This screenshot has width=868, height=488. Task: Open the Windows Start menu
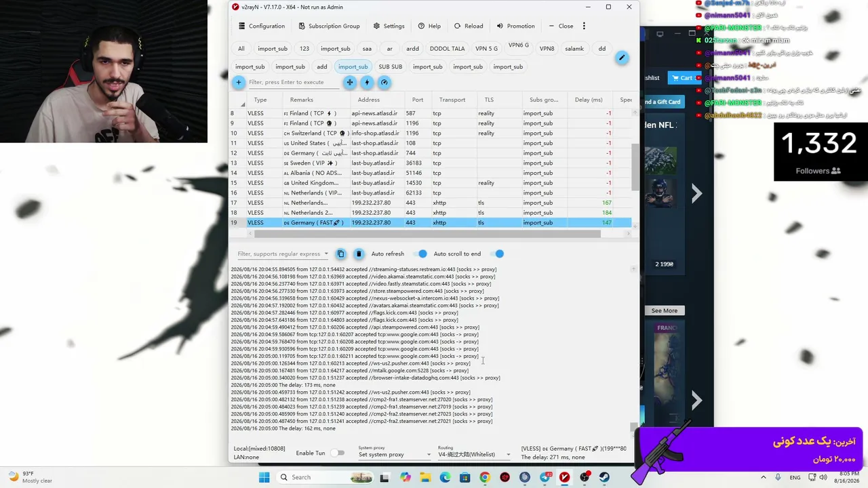click(264, 477)
